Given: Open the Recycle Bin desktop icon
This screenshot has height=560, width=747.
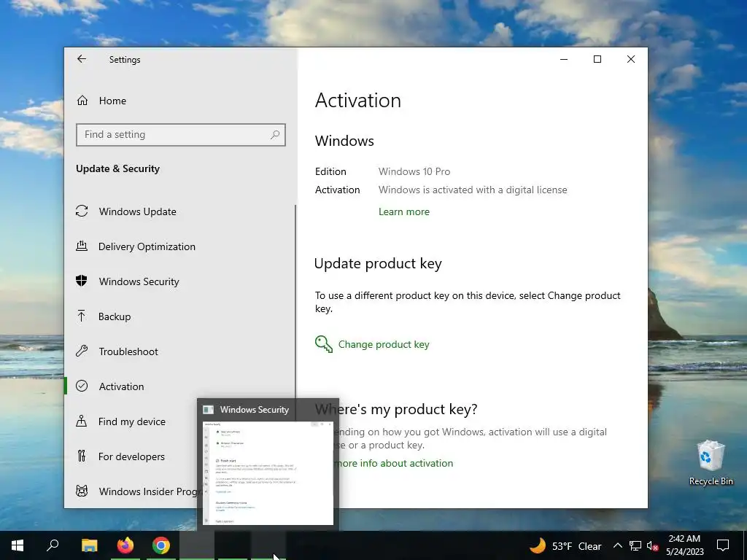Looking at the screenshot, I should [x=711, y=463].
